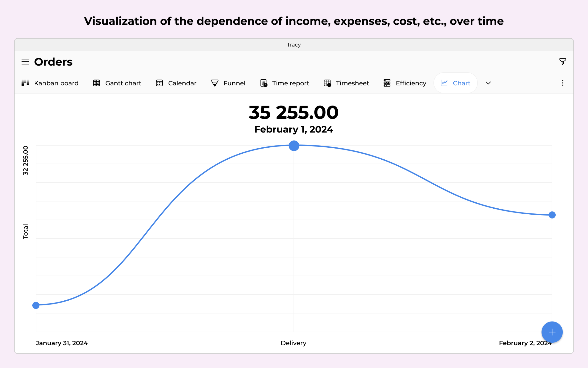Go to the Timesheet view
The height and width of the screenshot is (368, 588).
coord(346,83)
